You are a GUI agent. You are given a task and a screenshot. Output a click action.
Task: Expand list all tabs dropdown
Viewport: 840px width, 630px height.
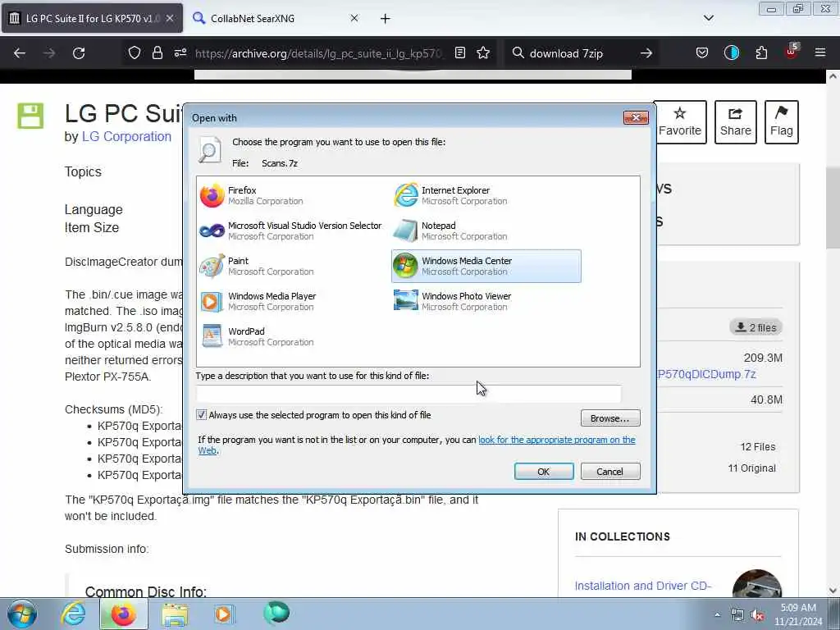(708, 18)
